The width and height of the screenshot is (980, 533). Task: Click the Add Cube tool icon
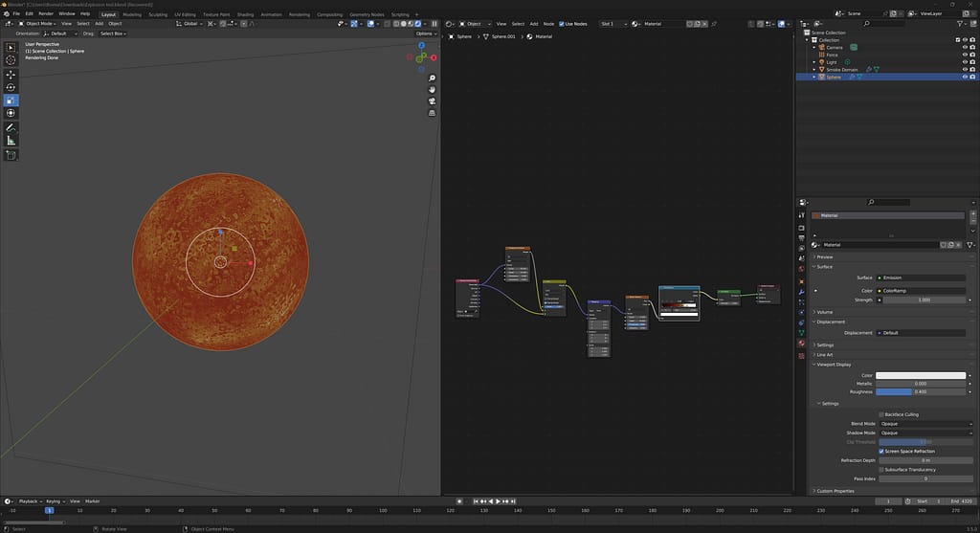[11, 155]
